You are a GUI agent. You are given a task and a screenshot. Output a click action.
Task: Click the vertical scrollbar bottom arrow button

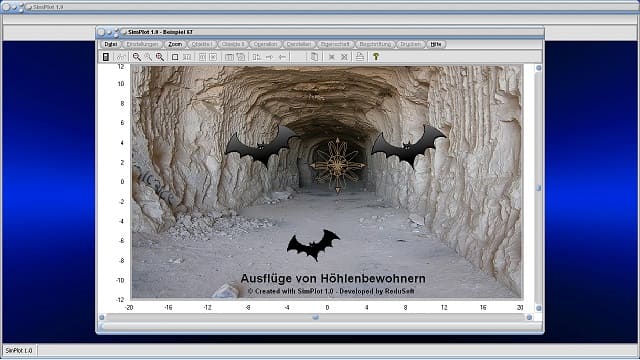pos(538,308)
